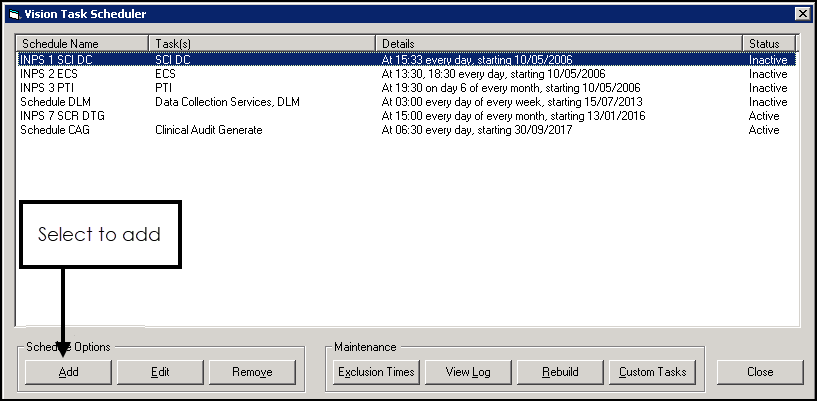Open Exclusion Times maintenance
817x401 pixels.
coord(376,372)
